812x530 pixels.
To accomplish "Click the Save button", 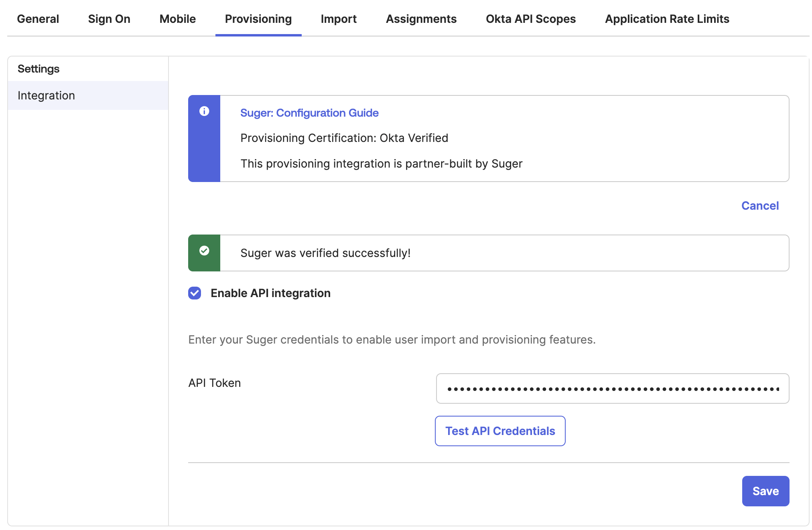I will click(765, 491).
